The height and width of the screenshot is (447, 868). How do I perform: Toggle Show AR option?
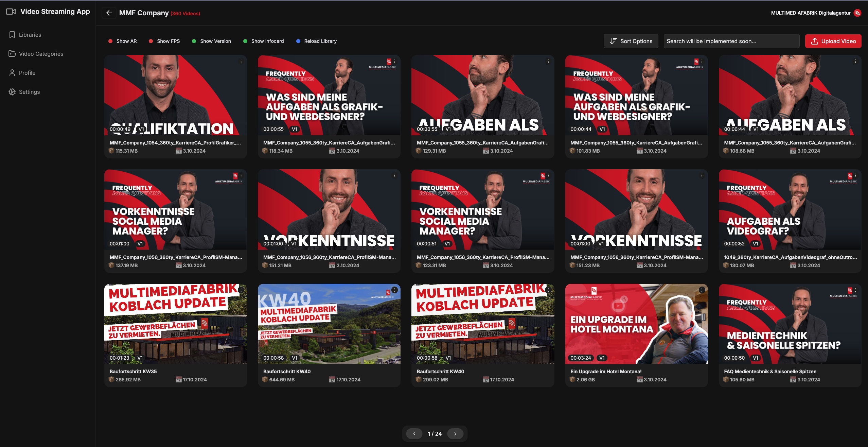coord(122,41)
